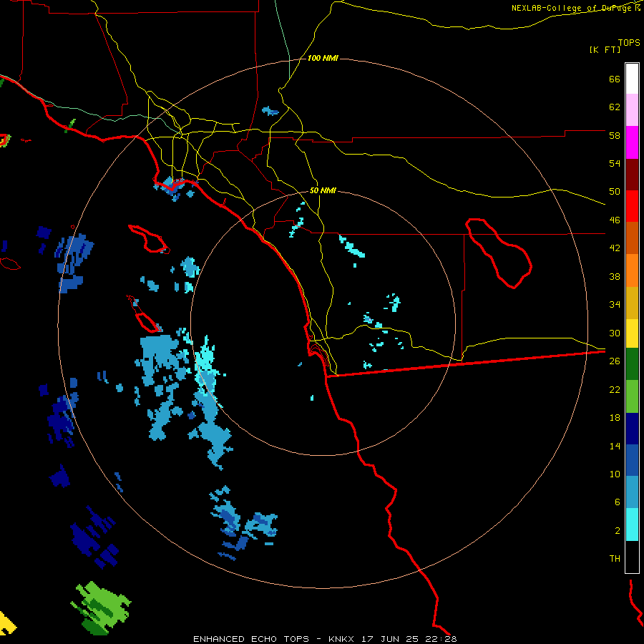Click the dark red 54 kft legend swatch

(x=632, y=175)
